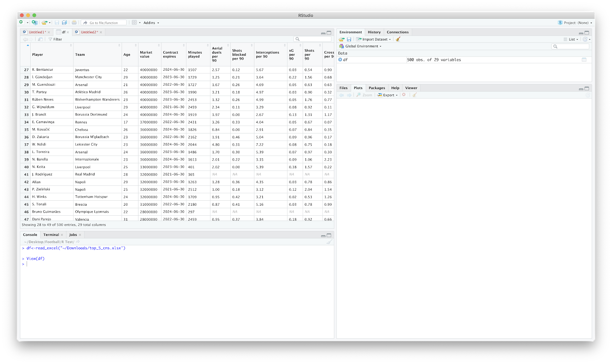Image resolution: width=612 pixels, height=364 pixels.
Task: Minimize the Plots pane
Action: point(581,89)
